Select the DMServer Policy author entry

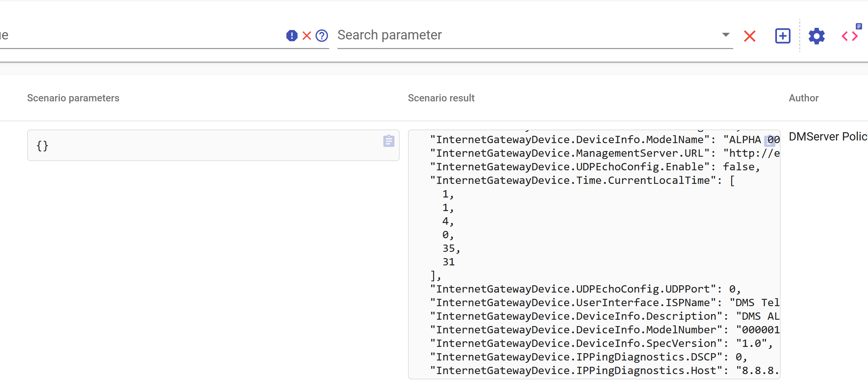point(828,136)
